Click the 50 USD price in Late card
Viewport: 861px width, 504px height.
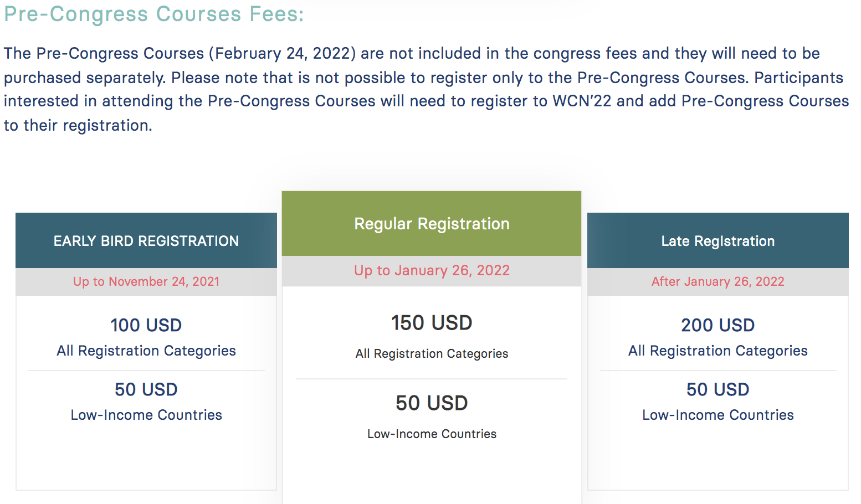point(718,389)
